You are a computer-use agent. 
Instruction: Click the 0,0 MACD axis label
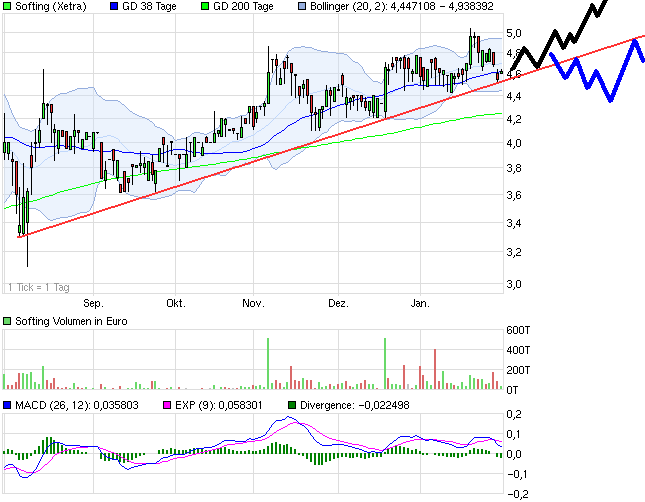tap(514, 454)
